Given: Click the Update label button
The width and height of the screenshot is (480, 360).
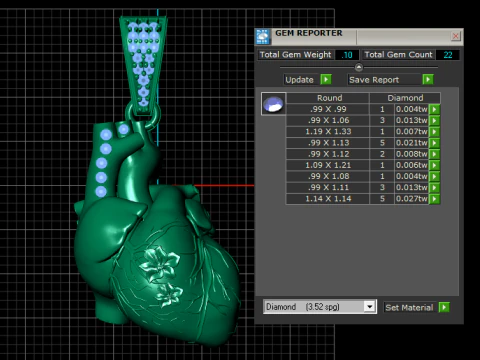Looking at the screenshot, I should tap(300, 80).
